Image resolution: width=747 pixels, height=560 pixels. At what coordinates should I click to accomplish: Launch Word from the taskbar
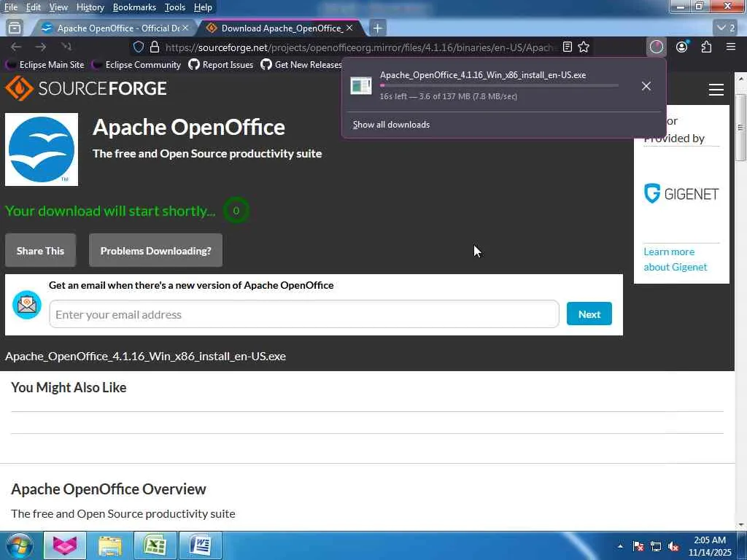click(x=201, y=545)
